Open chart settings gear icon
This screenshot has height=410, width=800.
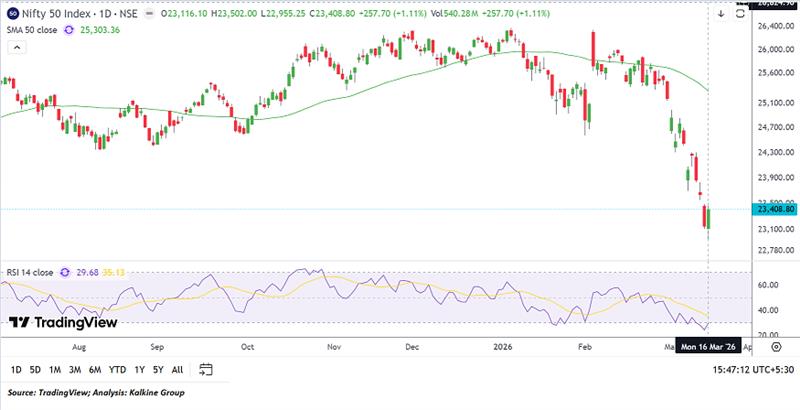777,346
